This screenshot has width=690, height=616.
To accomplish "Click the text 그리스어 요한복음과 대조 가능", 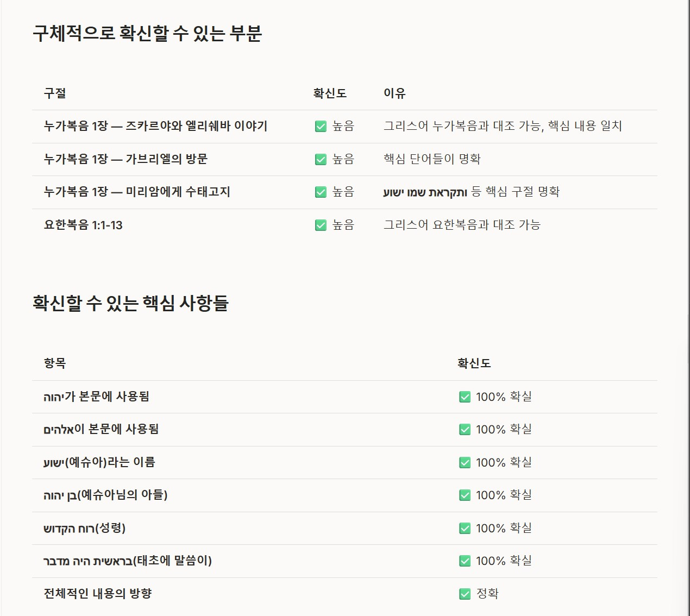I will tap(462, 225).
